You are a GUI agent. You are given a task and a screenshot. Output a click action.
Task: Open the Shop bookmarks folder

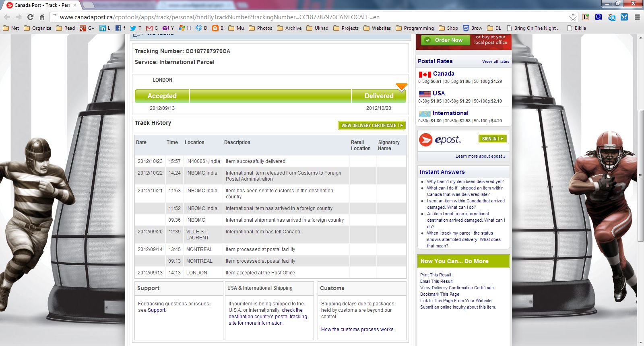(x=448, y=28)
